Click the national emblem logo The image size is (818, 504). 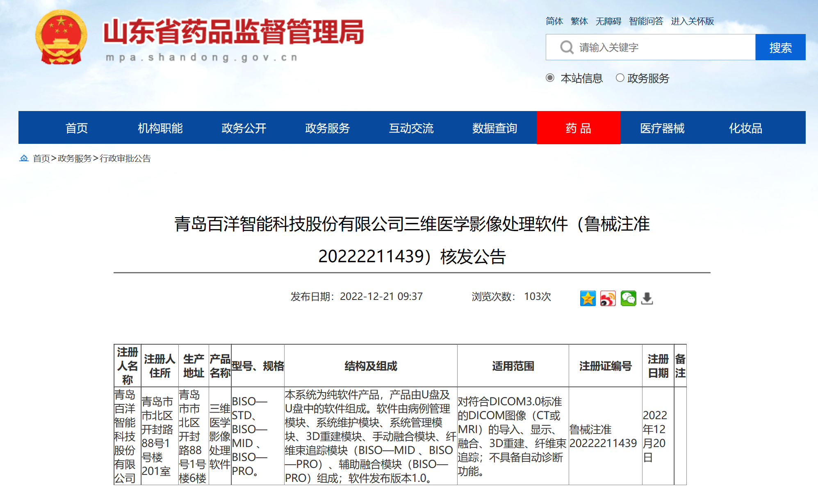point(61,37)
